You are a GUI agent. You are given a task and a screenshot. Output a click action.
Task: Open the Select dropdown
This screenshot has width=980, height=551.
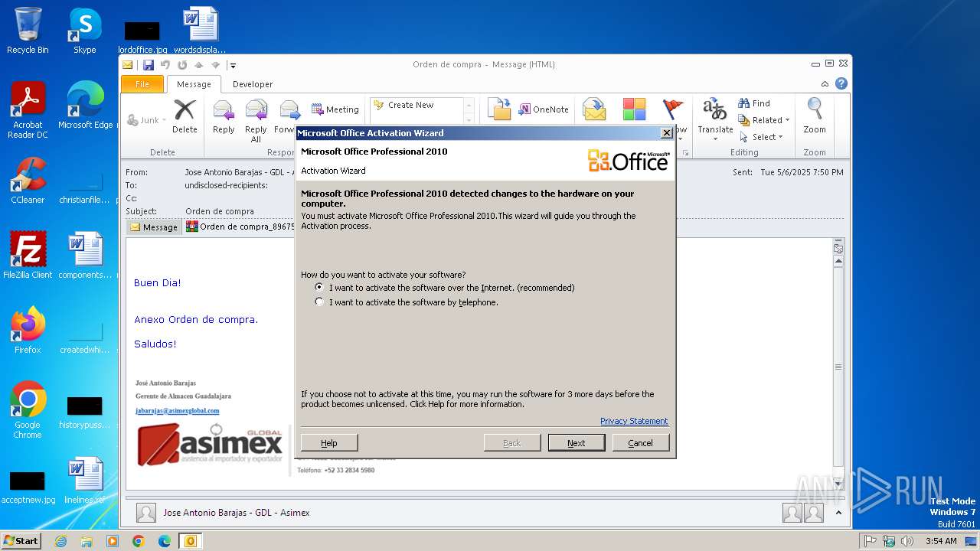click(762, 137)
